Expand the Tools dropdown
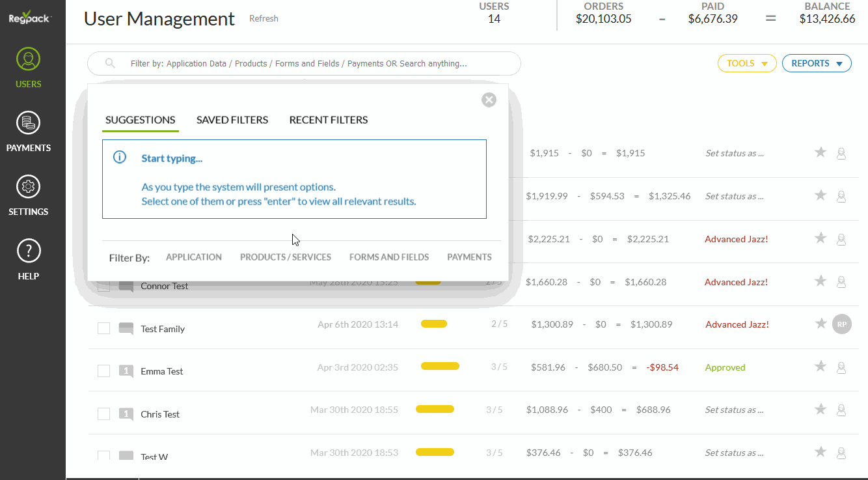The height and width of the screenshot is (480, 868). click(746, 63)
